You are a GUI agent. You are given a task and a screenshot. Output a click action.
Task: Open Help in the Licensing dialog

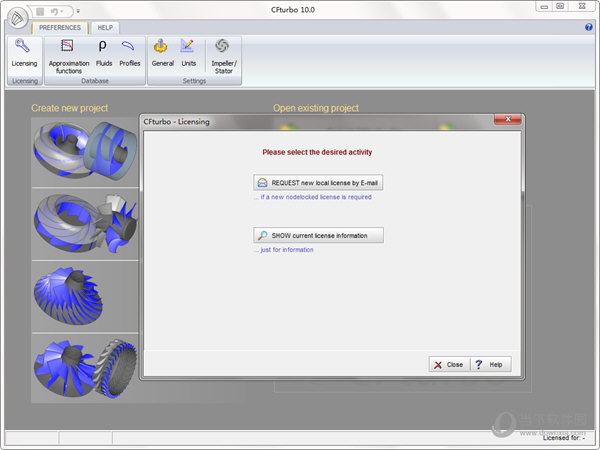pyautogui.click(x=490, y=364)
